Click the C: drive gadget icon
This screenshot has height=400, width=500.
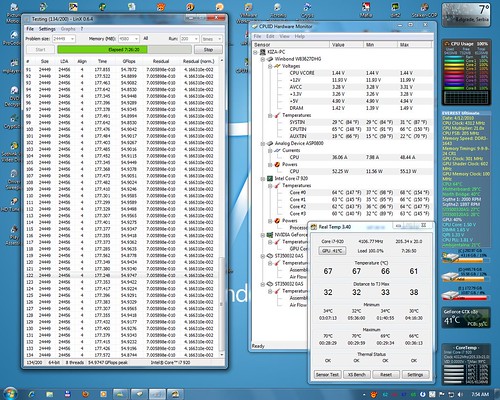pos(451,257)
